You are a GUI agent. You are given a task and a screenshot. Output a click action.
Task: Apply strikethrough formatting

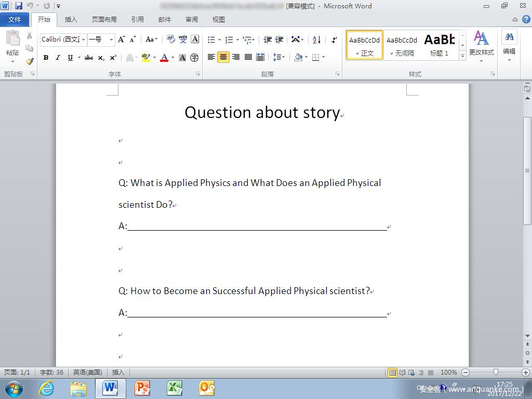coord(89,58)
